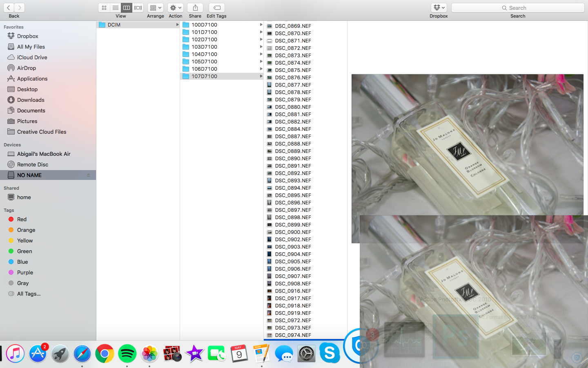The image size is (588, 368).
Task: Open the Action gear menu
Action: pos(176,8)
